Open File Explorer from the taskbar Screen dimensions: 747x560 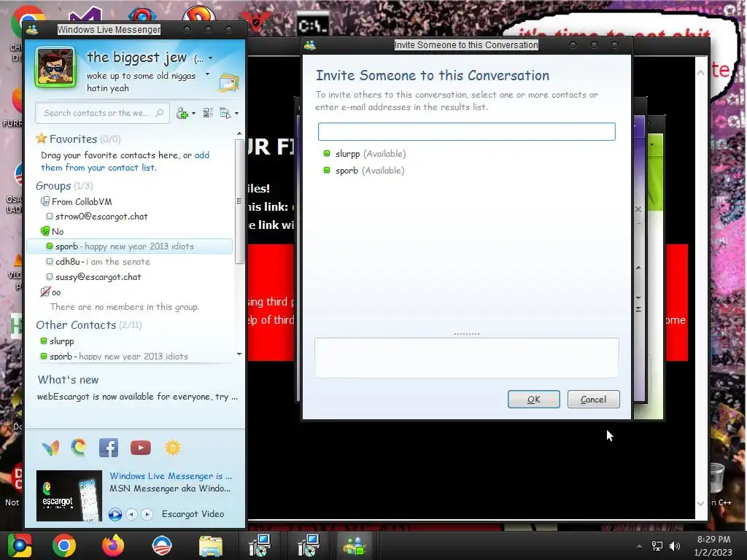tap(211, 545)
